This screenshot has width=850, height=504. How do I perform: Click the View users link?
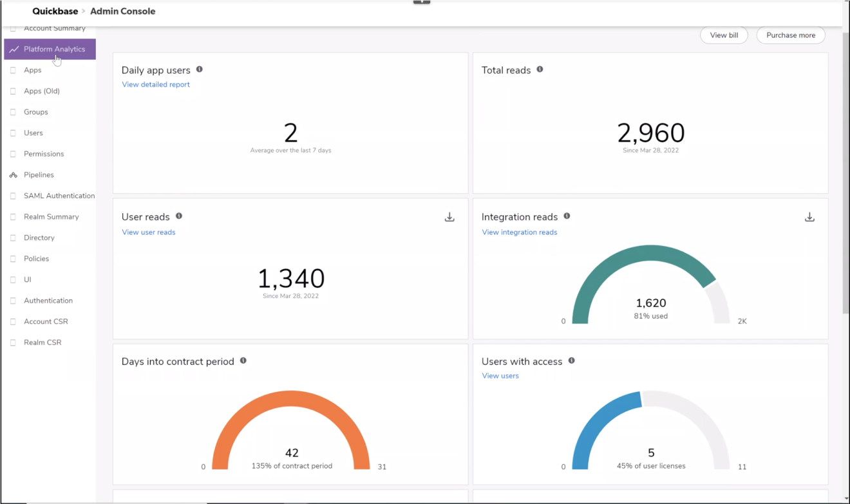[500, 375]
